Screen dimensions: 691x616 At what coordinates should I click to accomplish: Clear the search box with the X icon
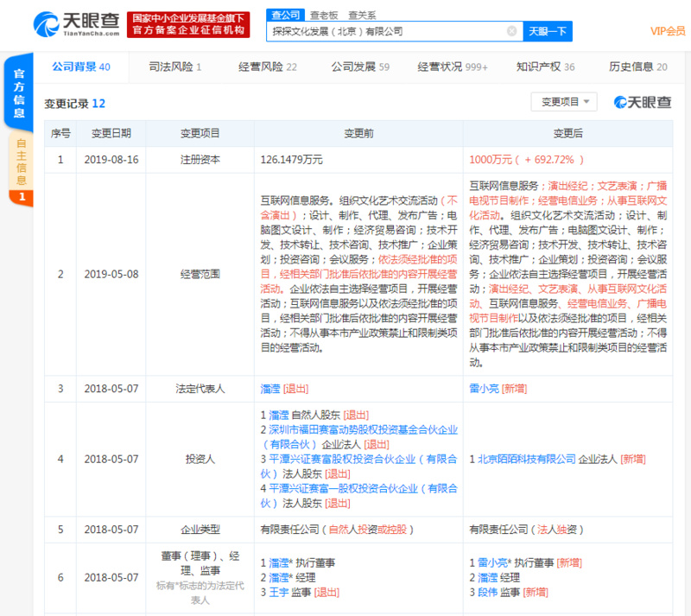point(511,31)
